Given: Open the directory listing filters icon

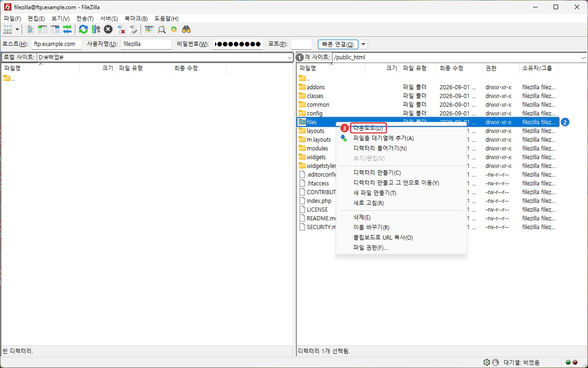Looking at the screenshot, I should click(149, 30).
